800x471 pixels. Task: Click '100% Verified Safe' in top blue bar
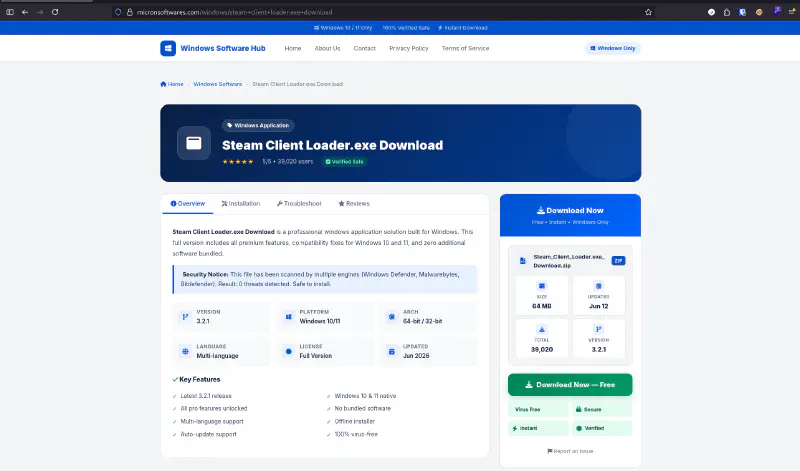point(406,28)
